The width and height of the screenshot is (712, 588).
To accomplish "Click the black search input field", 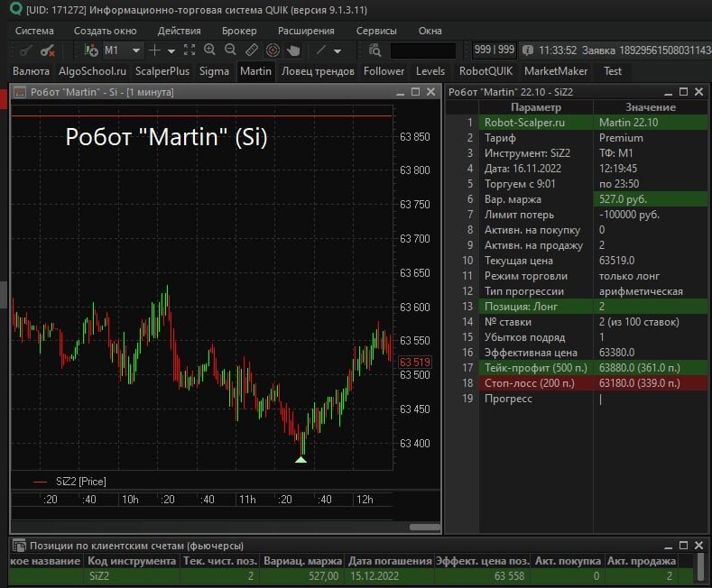I will click(x=422, y=51).
